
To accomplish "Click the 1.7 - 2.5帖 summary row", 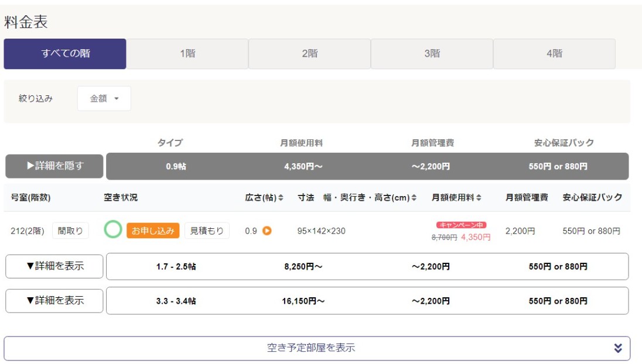I will [367, 266].
